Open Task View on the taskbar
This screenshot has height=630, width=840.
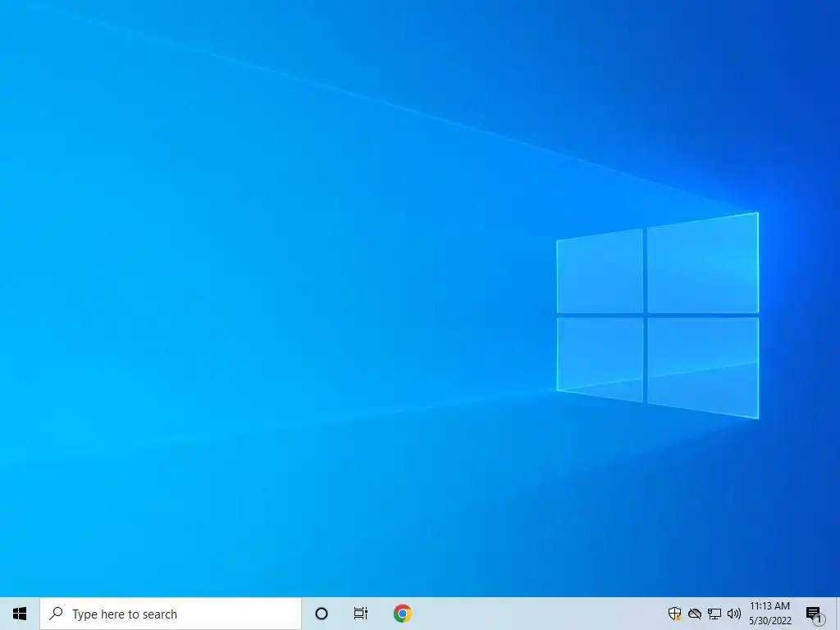pos(361,614)
